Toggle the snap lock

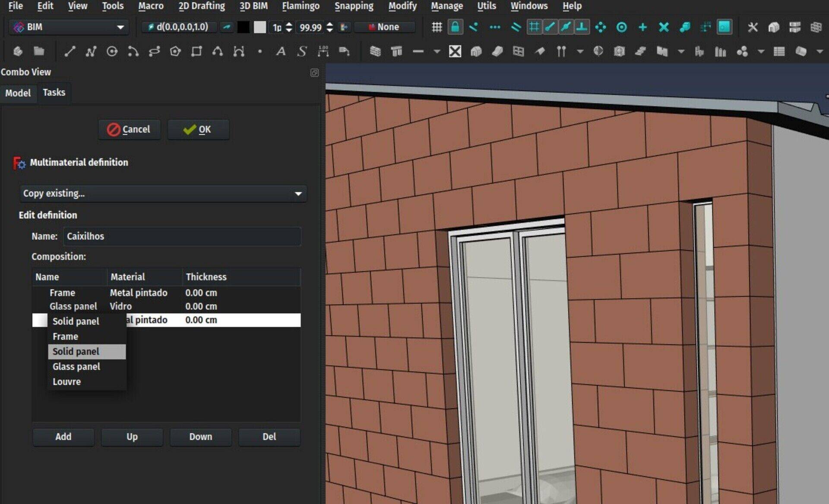(x=455, y=27)
